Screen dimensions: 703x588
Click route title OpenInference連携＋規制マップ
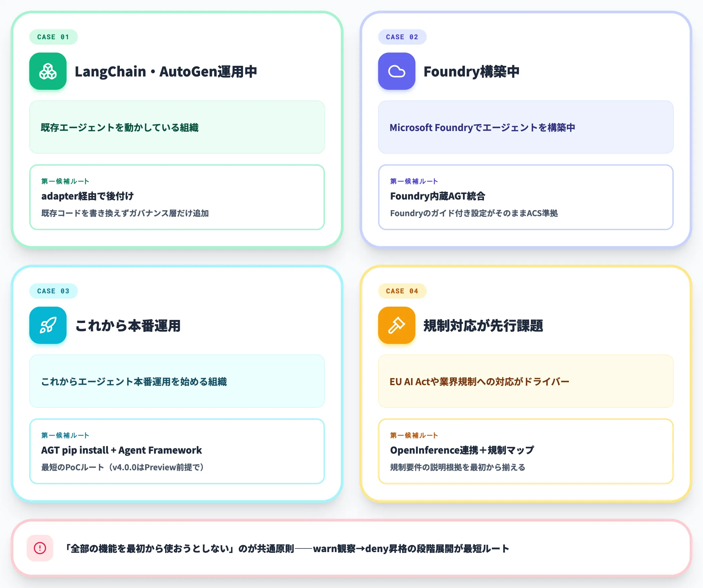coord(462,450)
